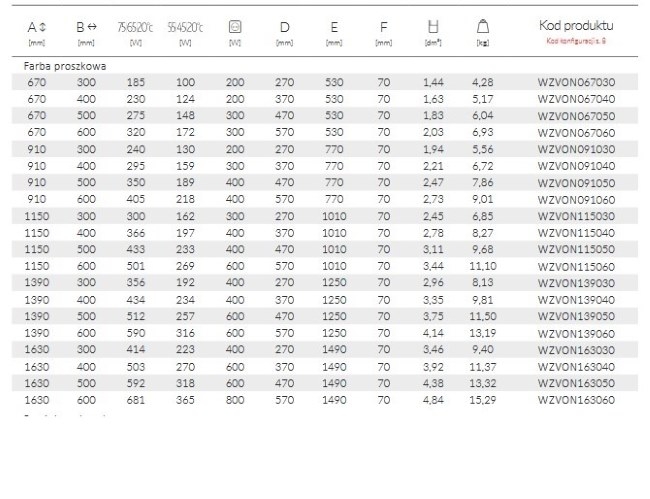The height and width of the screenshot is (499, 650).
Task: Click heat output value 433
Action: click(136, 250)
